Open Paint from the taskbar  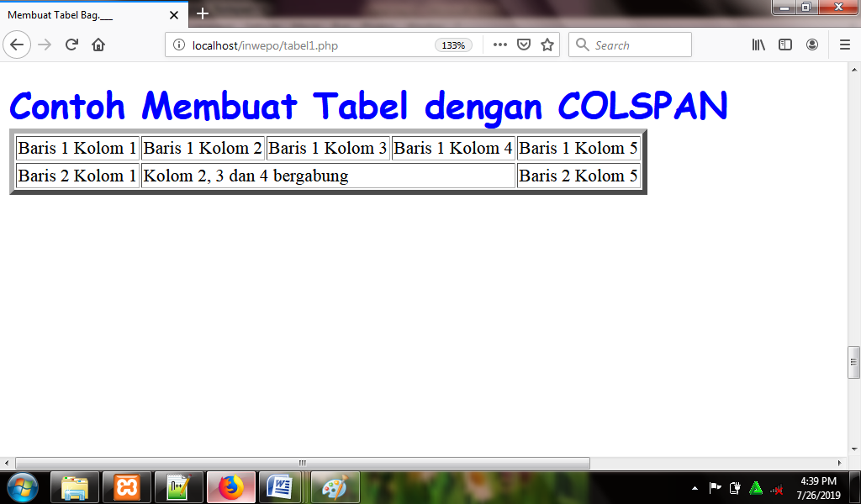pos(335,487)
